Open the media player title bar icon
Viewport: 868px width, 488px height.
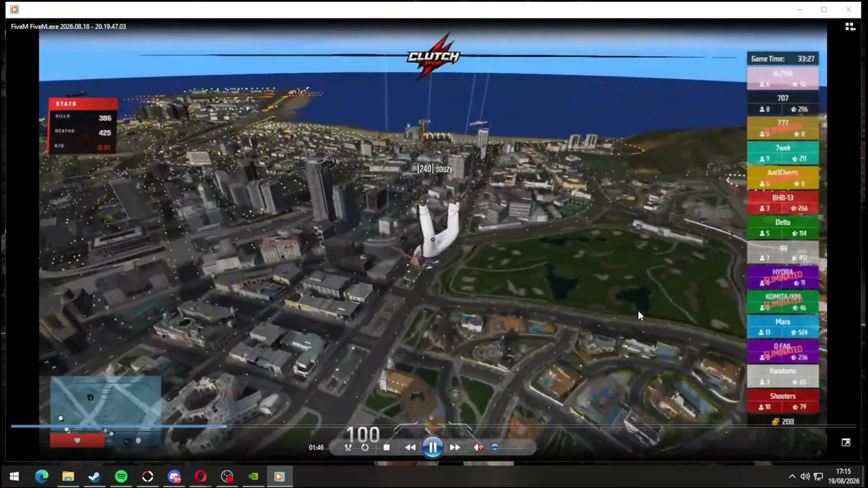pyautogui.click(x=14, y=9)
